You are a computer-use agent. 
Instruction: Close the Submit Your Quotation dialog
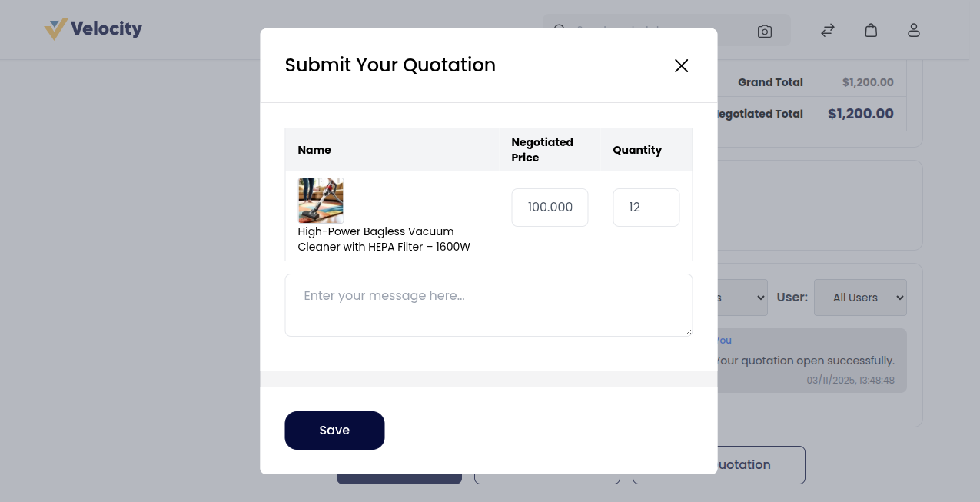pyautogui.click(x=681, y=65)
